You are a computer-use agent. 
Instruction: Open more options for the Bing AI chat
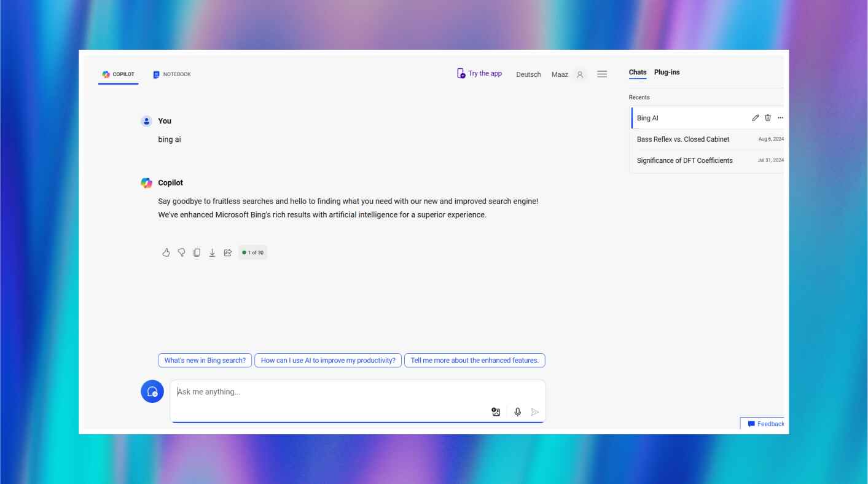[x=780, y=118]
